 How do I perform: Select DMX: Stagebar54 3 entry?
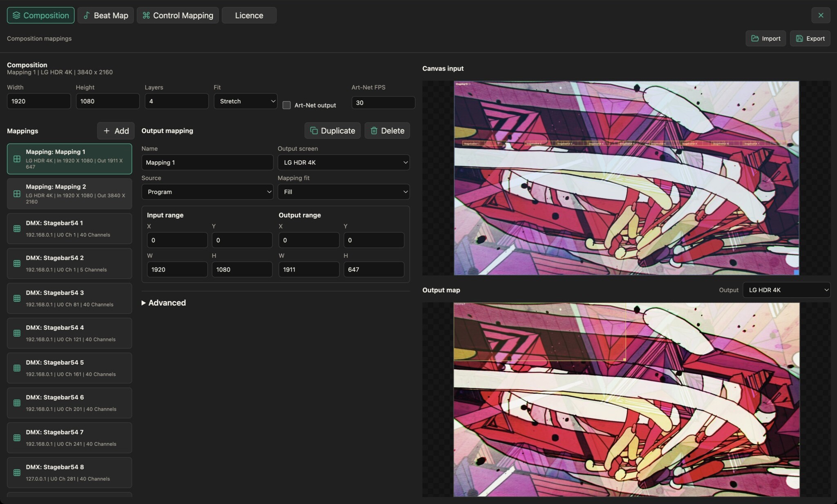(69, 298)
